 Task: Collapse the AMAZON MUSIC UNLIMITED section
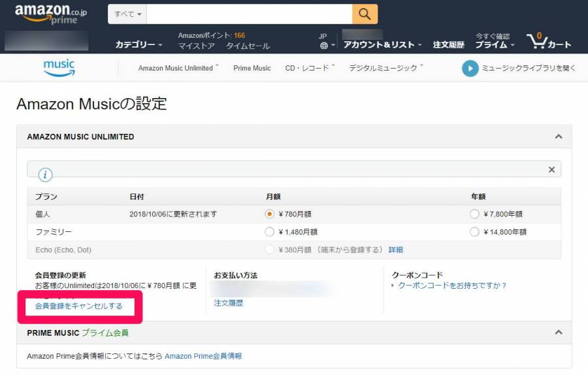tap(559, 137)
